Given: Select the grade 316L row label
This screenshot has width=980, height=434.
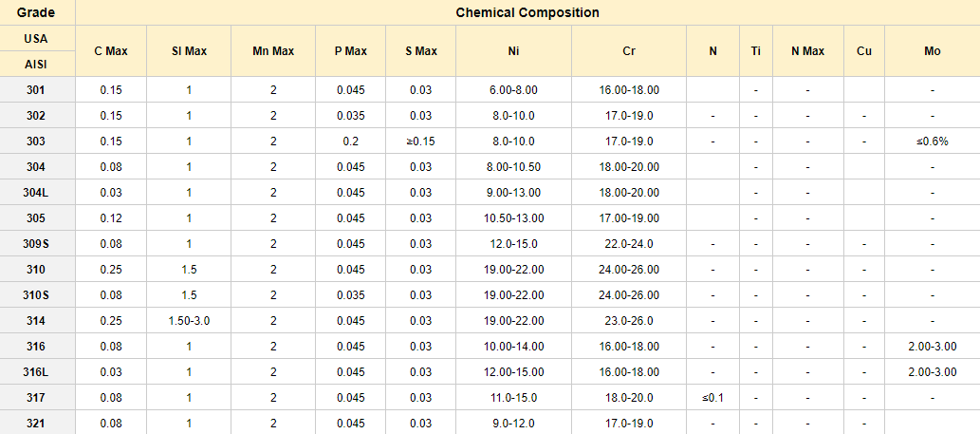Looking at the screenshot, I should point(37,372).
